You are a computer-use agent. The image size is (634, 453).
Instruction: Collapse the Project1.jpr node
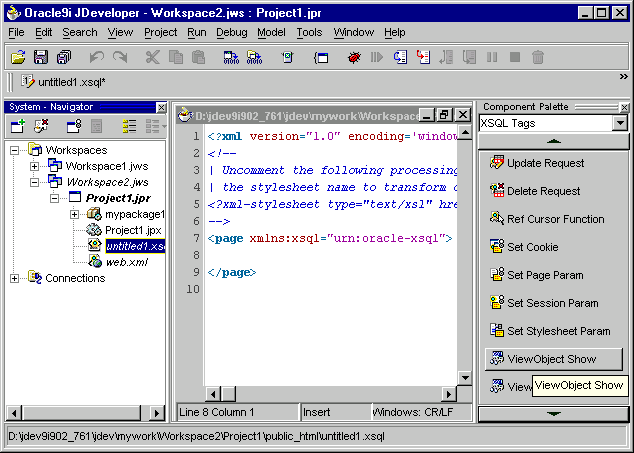pyautogui.click(x=54, y=198)
